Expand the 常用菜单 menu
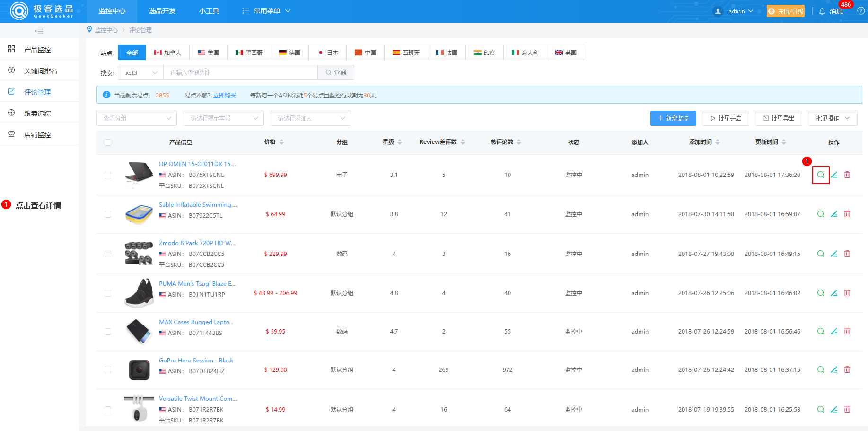868x431 pixels. 266,11
